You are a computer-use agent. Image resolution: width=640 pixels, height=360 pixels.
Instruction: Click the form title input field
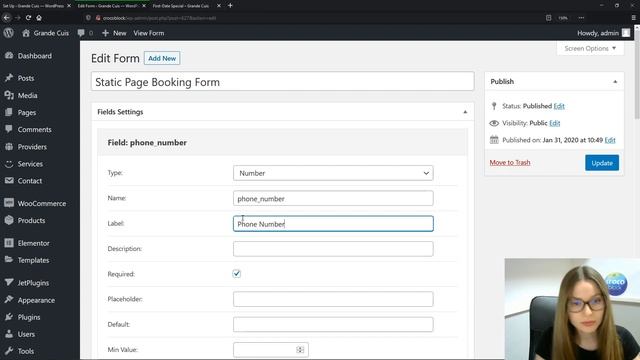pyautogui.click(x=282, y=82)
